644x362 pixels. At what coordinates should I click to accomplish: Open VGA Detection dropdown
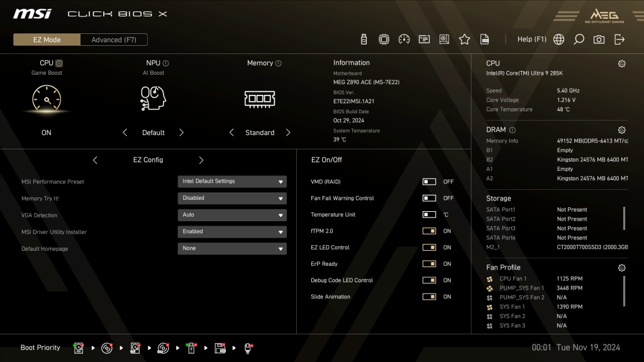coord(232,215)
